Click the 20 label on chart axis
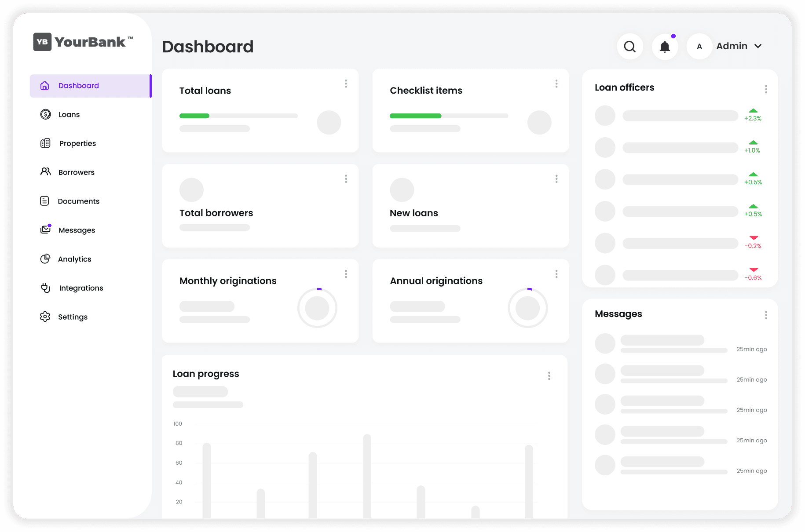Screen dimensions: 805x532 point(179,502)
